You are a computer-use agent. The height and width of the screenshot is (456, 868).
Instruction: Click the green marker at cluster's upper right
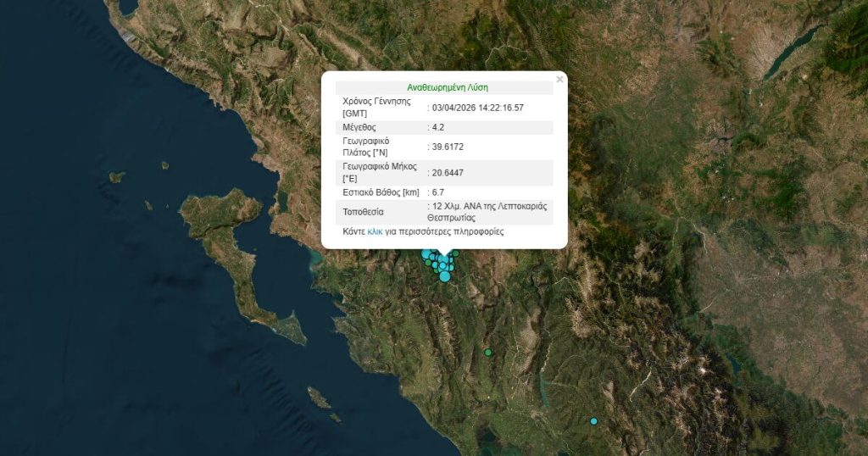pyautogui.click(x=455, y=253)
